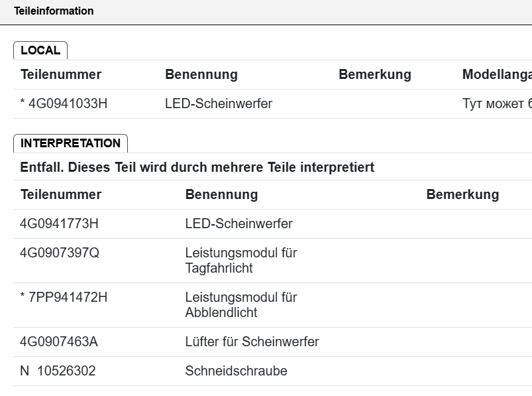
Task: Click the Teilenummer header in LOCAL table
Action: click(61, 75)
